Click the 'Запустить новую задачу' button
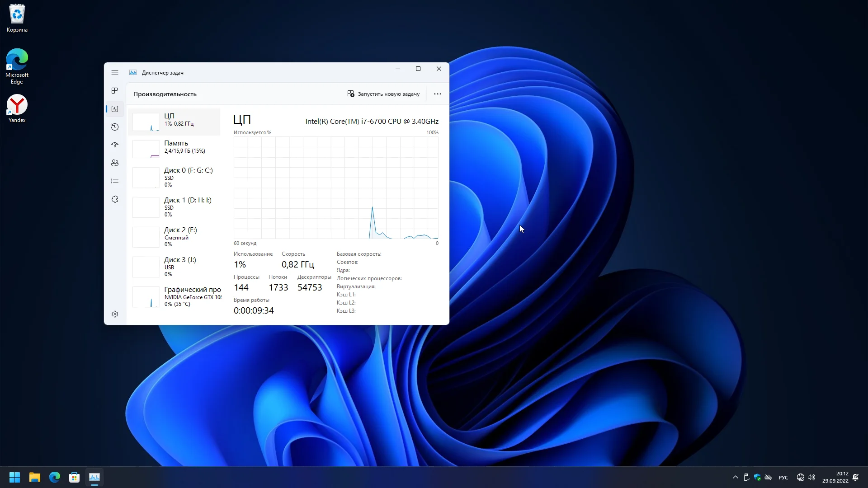The width and height of the screenshot is (868, 488). tap(383, 94)
